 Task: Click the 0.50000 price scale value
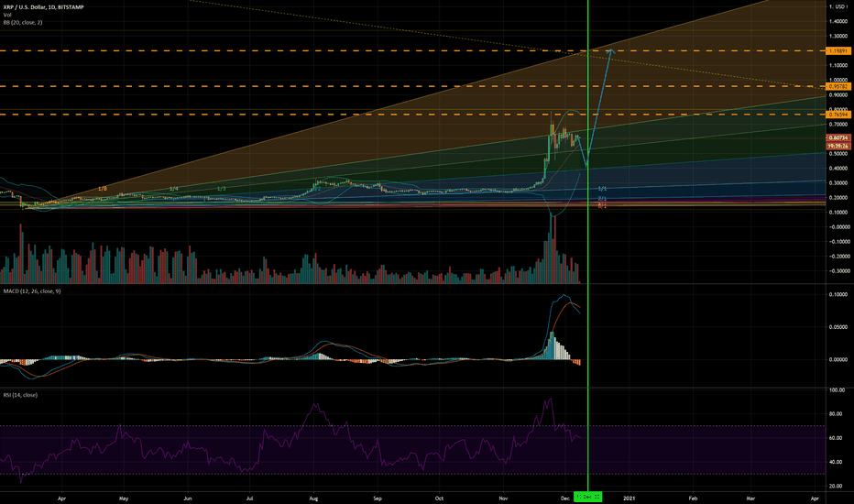pos(838,154)
